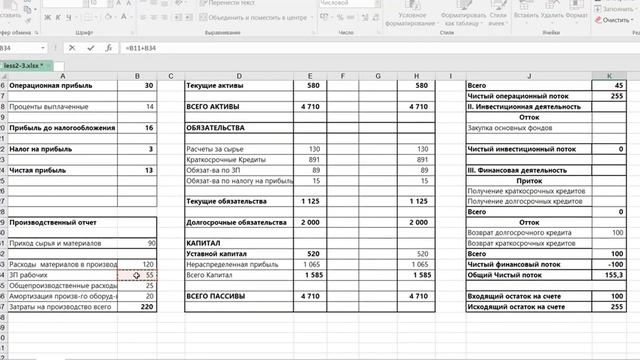Open the underline style dropdown arrow
640x360 pixels.
76,18
